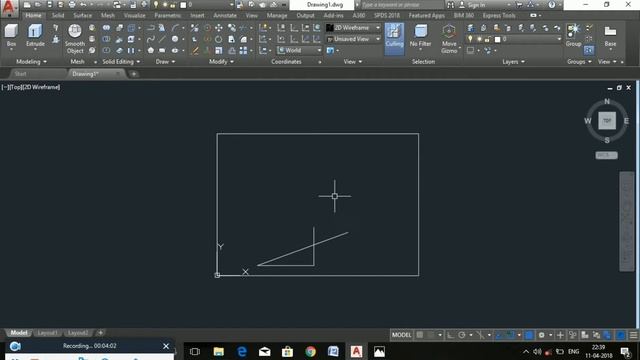Toggle the clean screen icon in status bar
This screenshot has width=640, height=360.
click(621, 335)
